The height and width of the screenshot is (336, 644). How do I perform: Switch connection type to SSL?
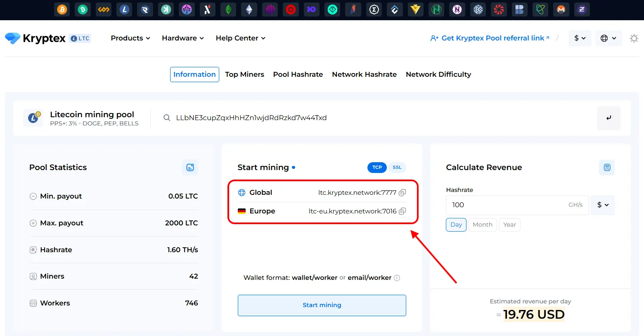(397, 168)
